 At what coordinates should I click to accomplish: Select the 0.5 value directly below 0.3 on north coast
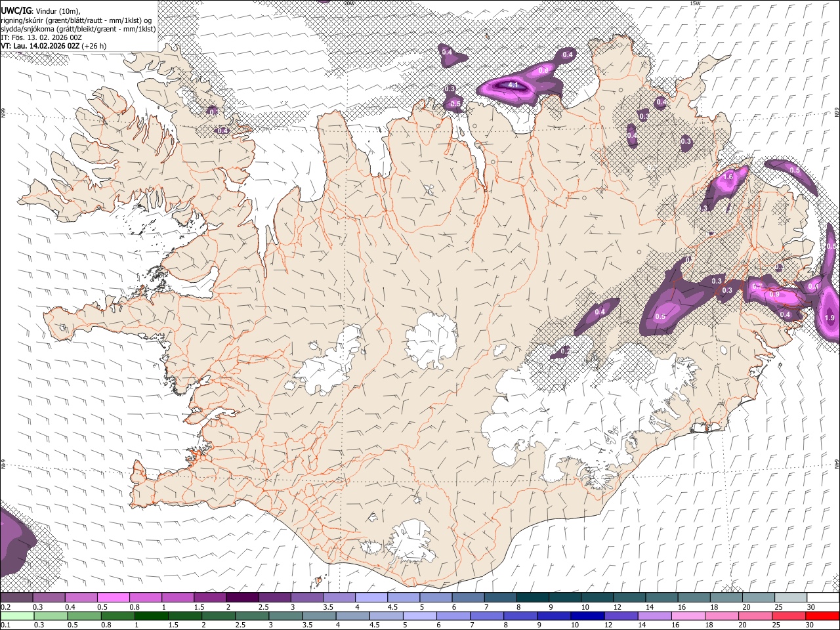[x=456, y=104]
